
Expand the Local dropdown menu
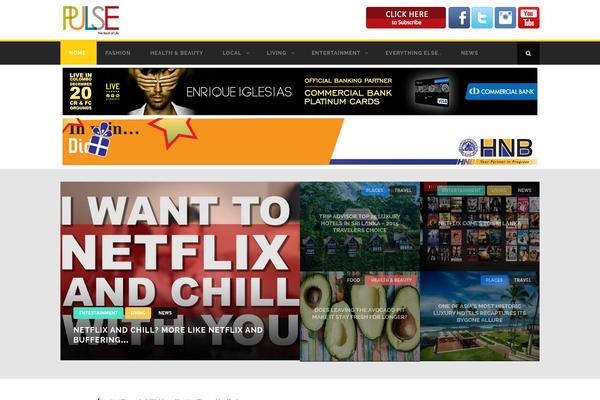coord(236,53)
